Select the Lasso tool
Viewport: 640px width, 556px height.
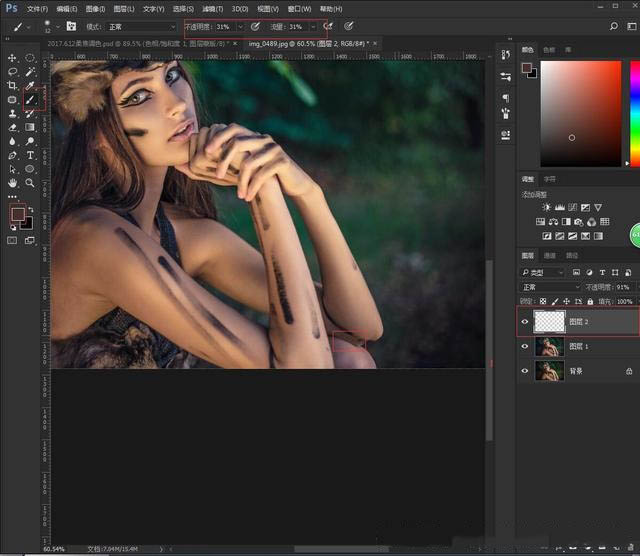tap(13, 72)
